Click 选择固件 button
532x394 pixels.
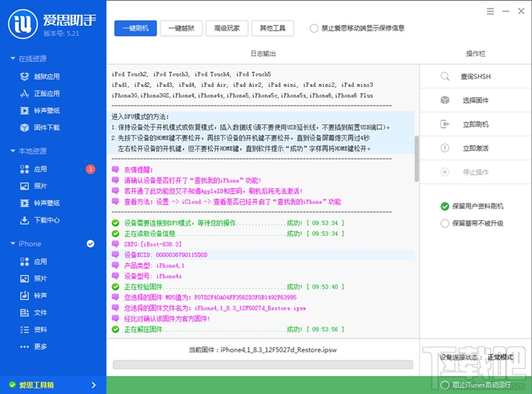476,100
